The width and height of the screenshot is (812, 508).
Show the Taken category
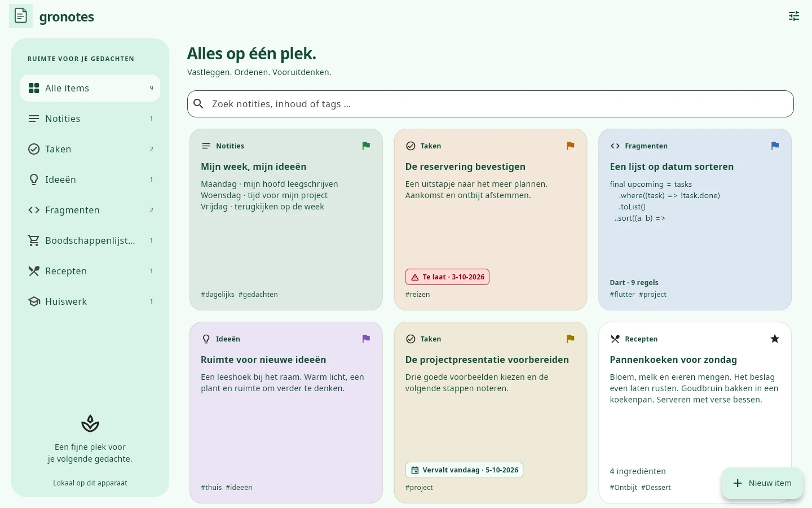90,149
